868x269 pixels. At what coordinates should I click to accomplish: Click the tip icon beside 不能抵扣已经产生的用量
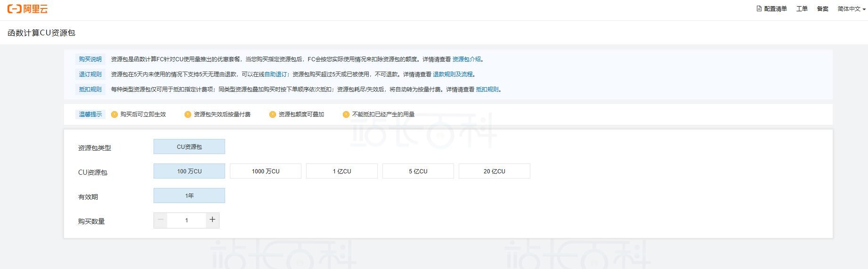click(x=346, y=114)
